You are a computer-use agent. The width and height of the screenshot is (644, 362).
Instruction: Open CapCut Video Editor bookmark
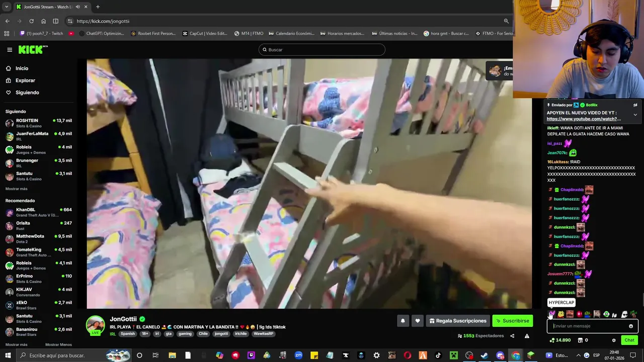coord(205,34)
